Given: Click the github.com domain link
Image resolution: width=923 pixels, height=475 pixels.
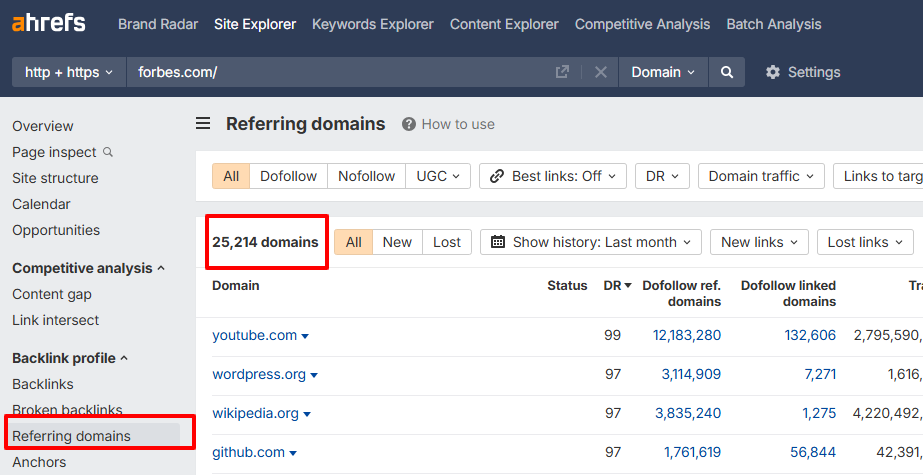Looking at the screenshot, I should (x=248, y=452).
